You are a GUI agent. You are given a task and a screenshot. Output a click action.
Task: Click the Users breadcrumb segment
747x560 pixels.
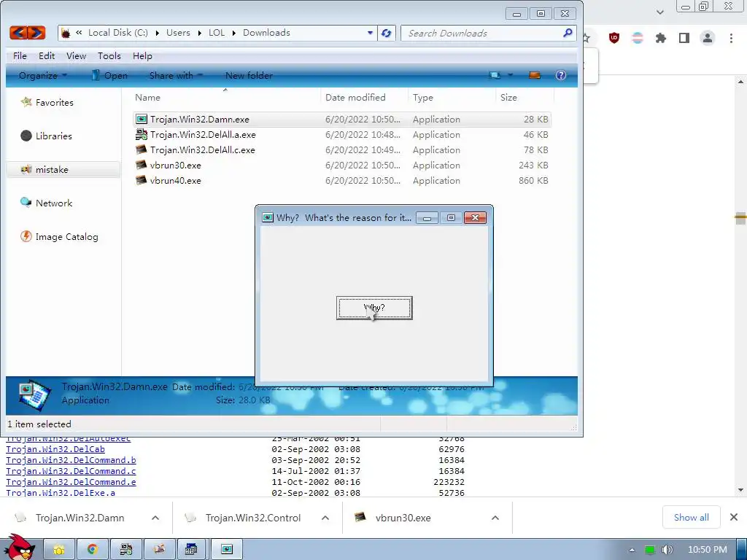(x=178, y=33)
